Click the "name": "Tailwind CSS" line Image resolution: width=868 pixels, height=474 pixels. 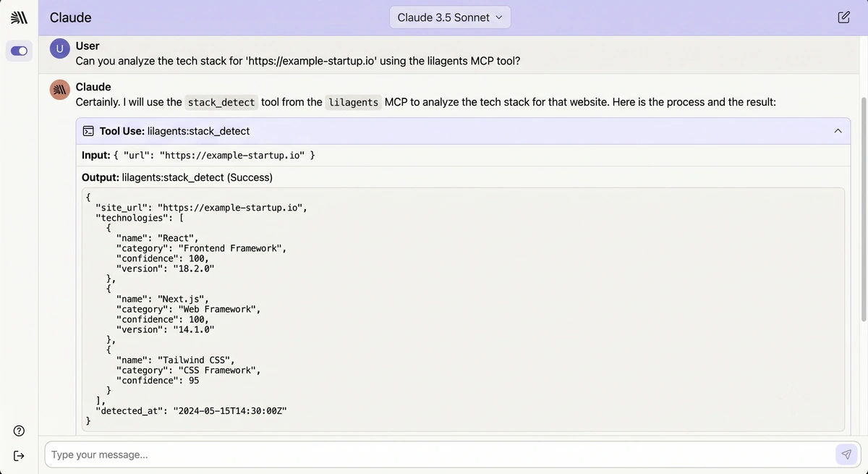[x=175, y=360]
